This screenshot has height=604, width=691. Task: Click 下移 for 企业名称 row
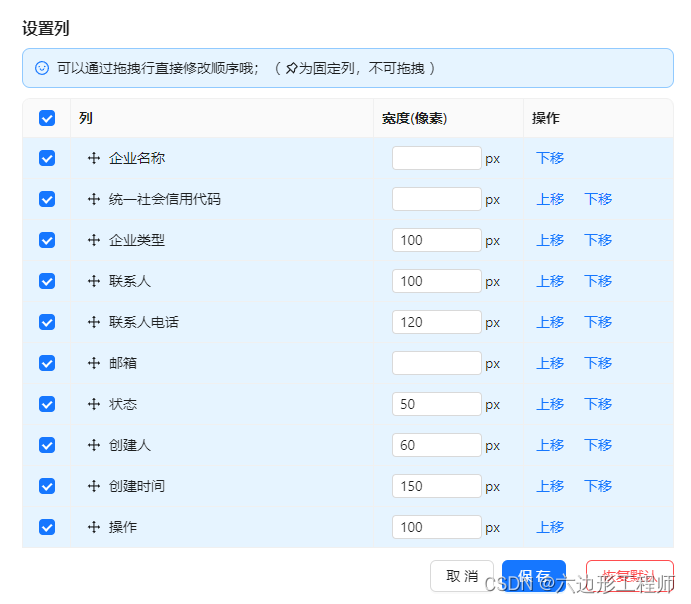click(550, 158)
